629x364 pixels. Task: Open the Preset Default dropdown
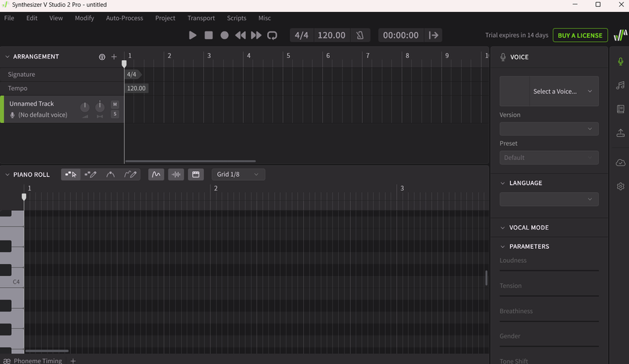(x=549, y=157)
